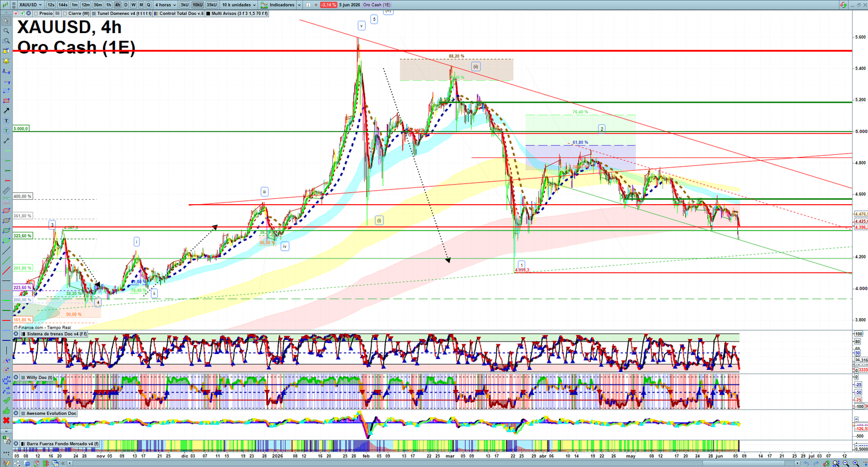Select the red X cross drawing icon
Screen dimensions: 868x467
tap(7, 420)
